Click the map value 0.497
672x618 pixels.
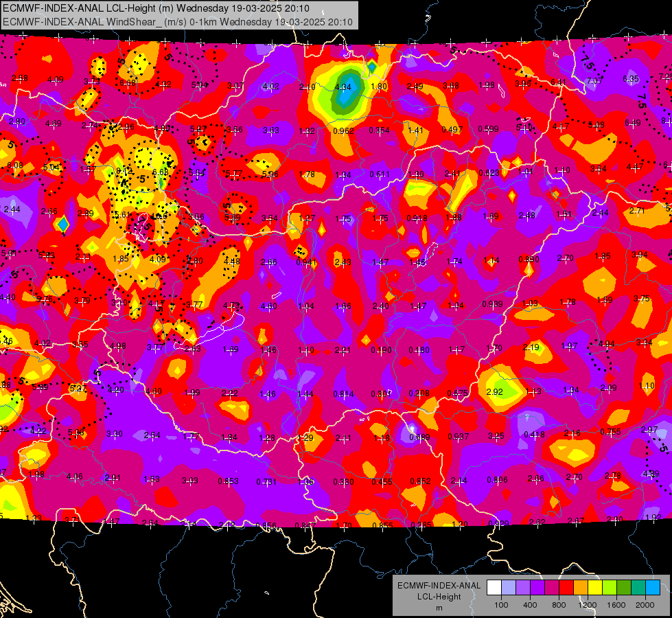tap(452, 130)
